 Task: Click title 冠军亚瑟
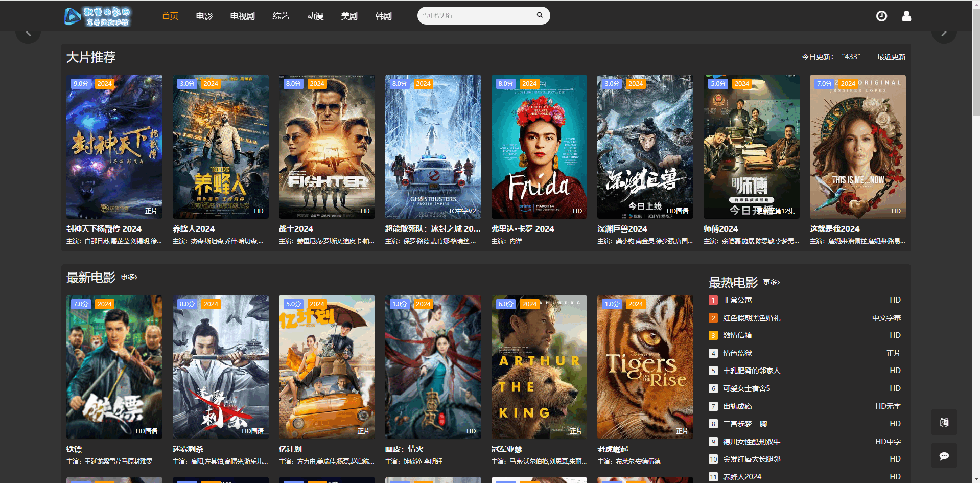click(x=507, y=449)
